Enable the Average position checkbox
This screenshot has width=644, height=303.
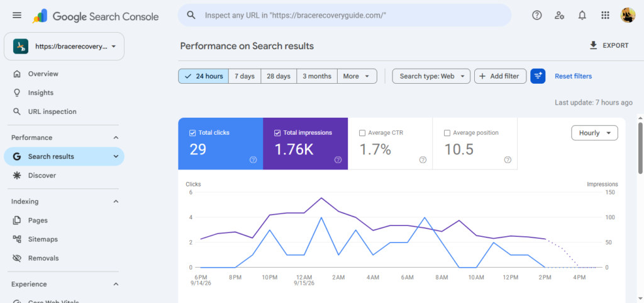coord(447,133)
